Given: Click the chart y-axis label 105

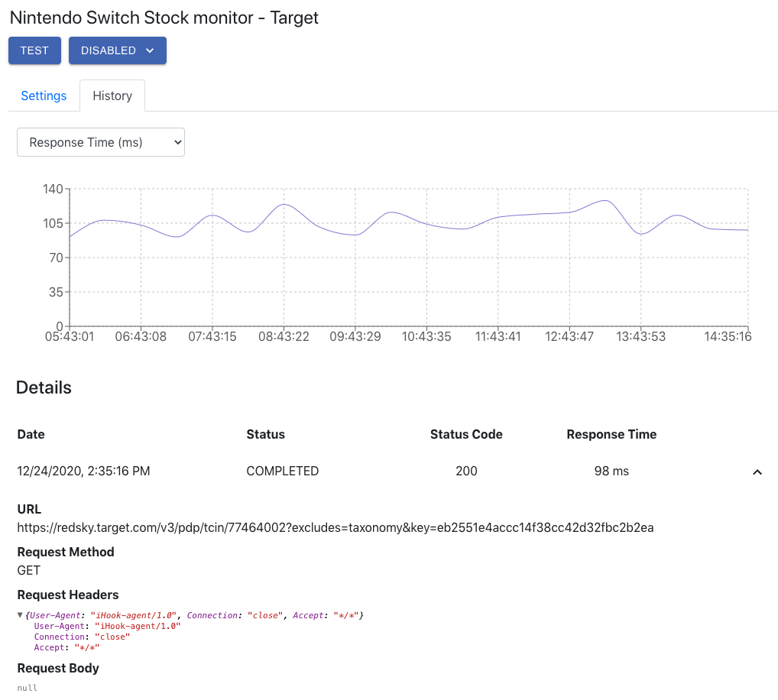Looking at the screenshot, I should tap(53, 223).
